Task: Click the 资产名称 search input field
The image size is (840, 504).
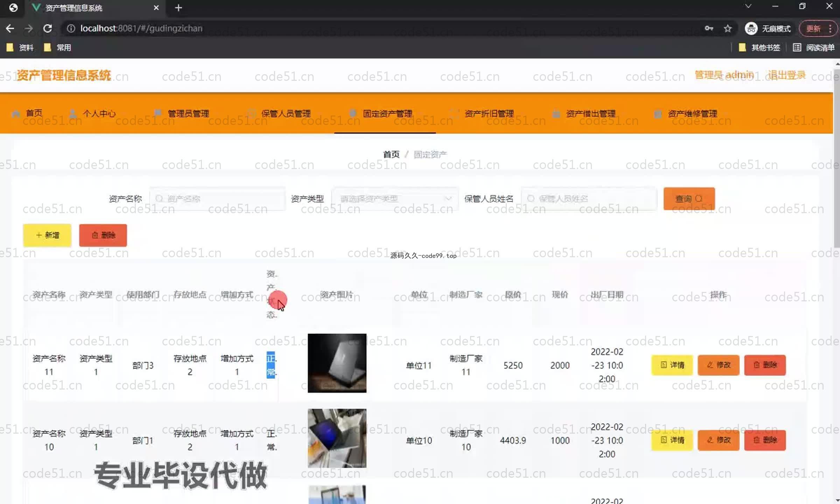Action: 218,199
